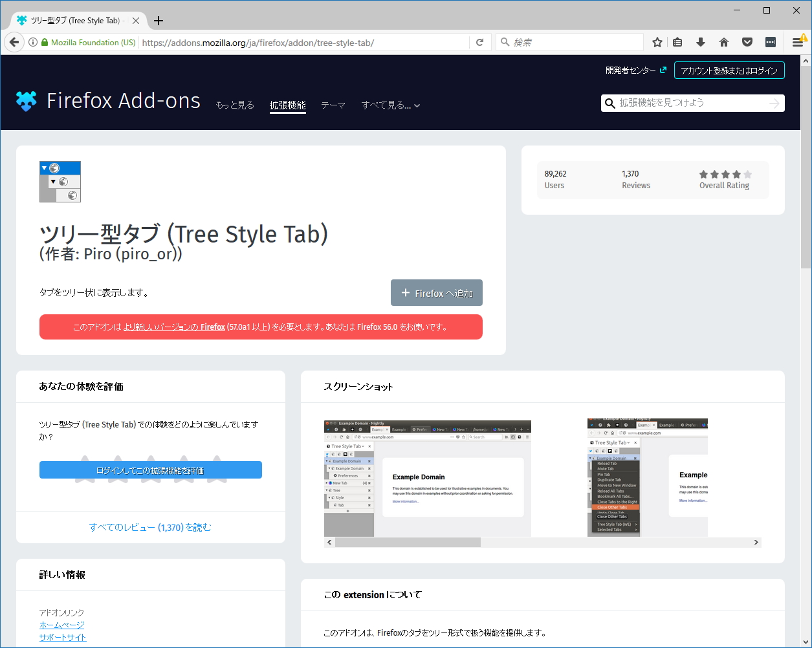Viewport: 812px width, 648px height.
Task: Expand the すべて見る... dropdown menu
Action: [390, 105]
